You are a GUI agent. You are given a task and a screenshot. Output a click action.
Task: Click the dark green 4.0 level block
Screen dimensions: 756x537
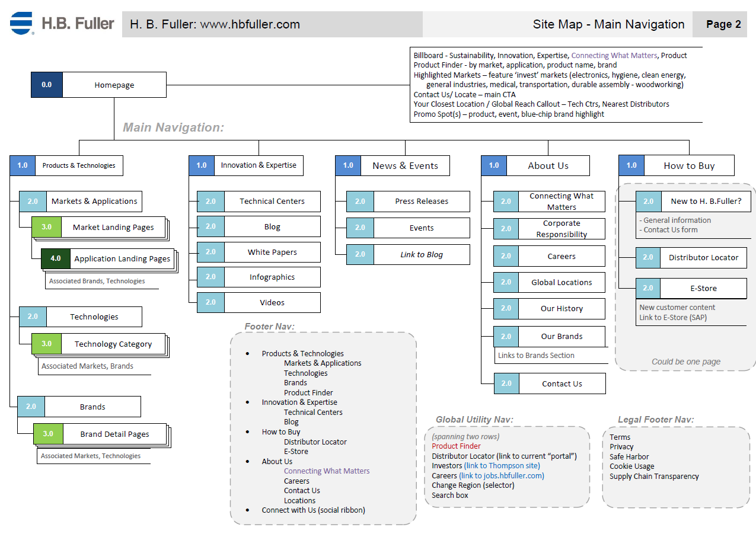click(56, 259)
